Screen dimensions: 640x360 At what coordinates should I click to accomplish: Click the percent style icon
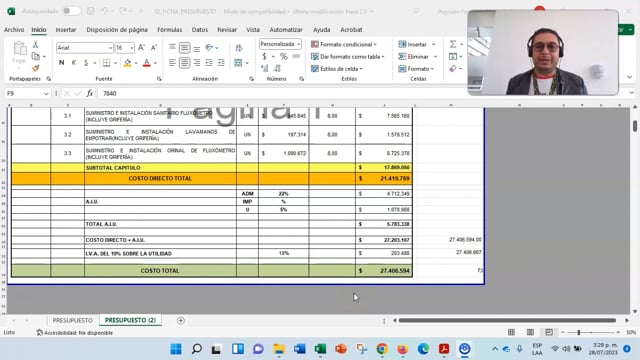click(x=284, y=56)
